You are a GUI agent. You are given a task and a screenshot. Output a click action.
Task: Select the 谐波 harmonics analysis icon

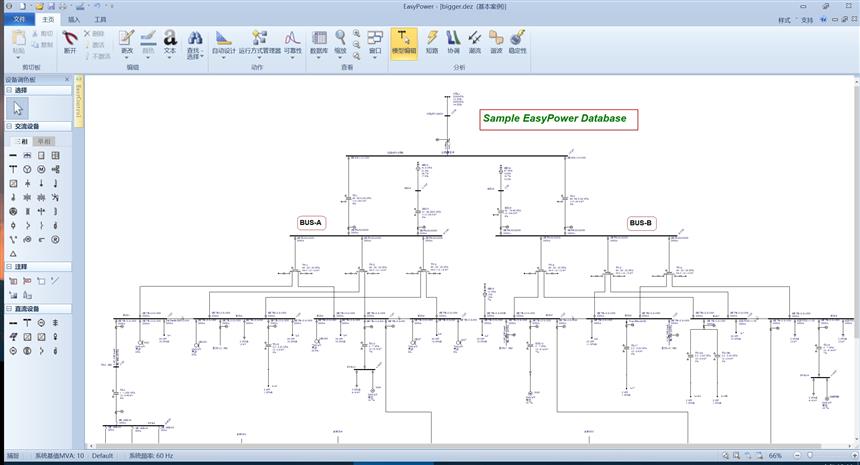496,42
